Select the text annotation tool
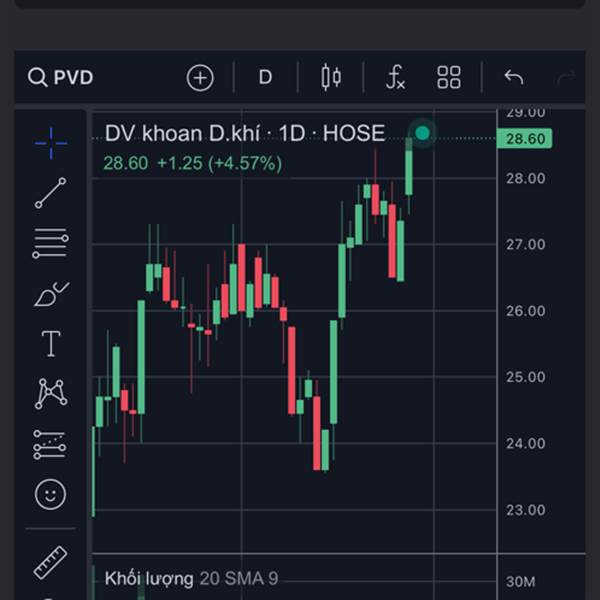Image resolution: width=600 pixels, height=600 pixels. tap(51, 344)
